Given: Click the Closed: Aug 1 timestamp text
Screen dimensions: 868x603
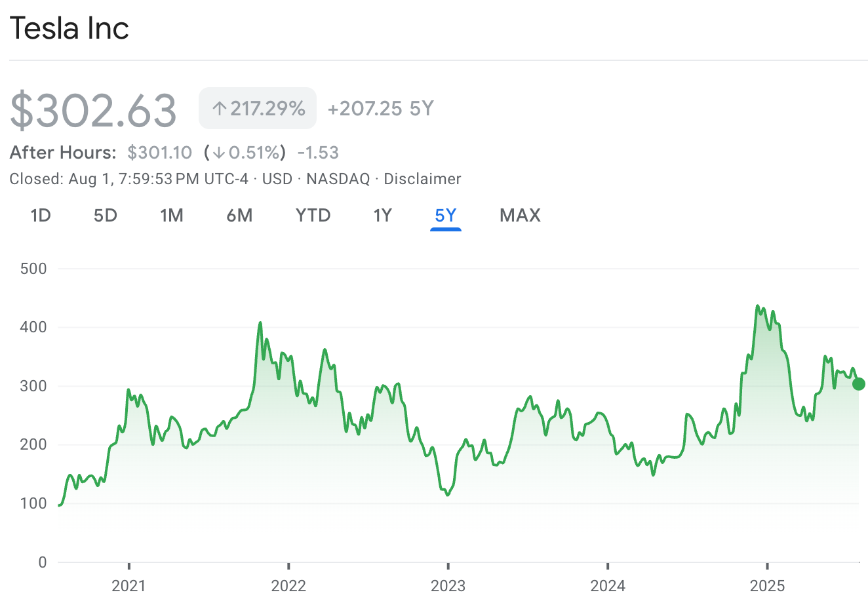Looking at the screenshot, I should coord(128,179).
